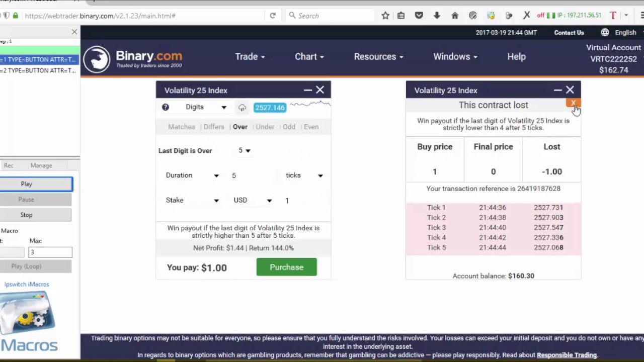Viewport: 644px width, 362px height.
Task: Click the red T extension icon
Action: [x=613, y=16]
